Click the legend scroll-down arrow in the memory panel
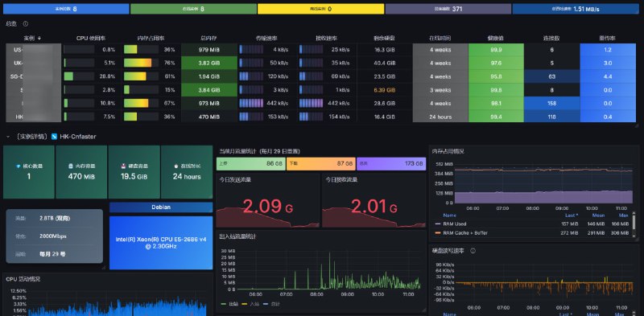Image resolution: width=644 pixels, height=316 pixels. pos(634,236)
